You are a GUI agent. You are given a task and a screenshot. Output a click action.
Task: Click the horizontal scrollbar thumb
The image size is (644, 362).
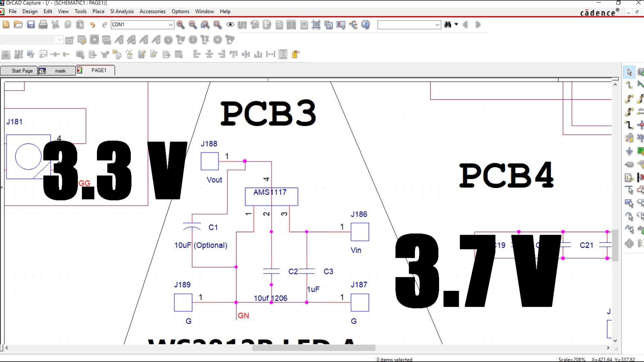[313, 348]
